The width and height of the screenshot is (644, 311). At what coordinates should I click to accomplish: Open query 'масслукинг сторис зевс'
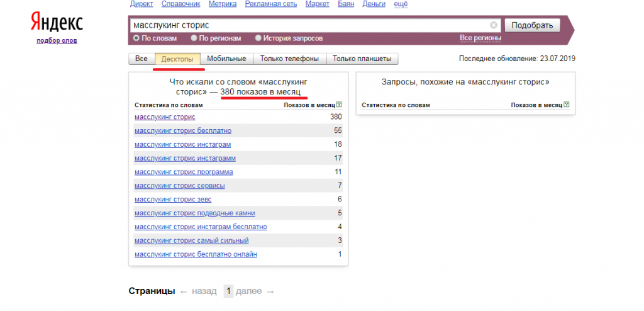coord(173,199)
